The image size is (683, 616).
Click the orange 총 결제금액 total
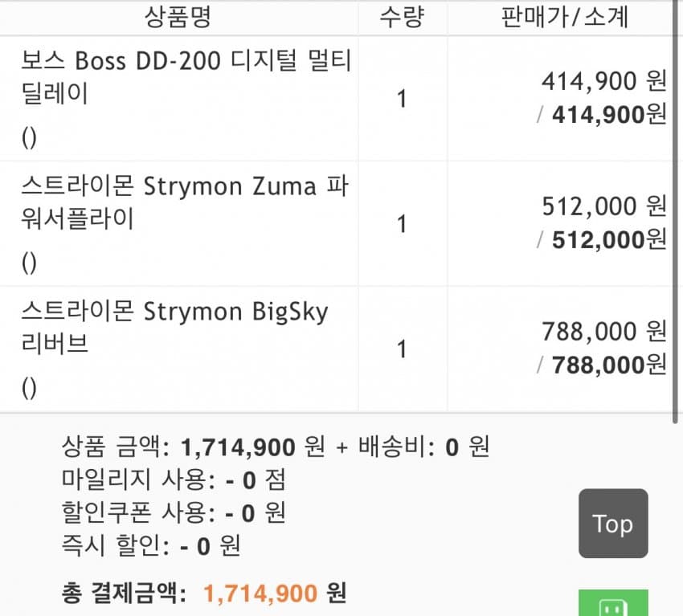(x=261, y=594)
